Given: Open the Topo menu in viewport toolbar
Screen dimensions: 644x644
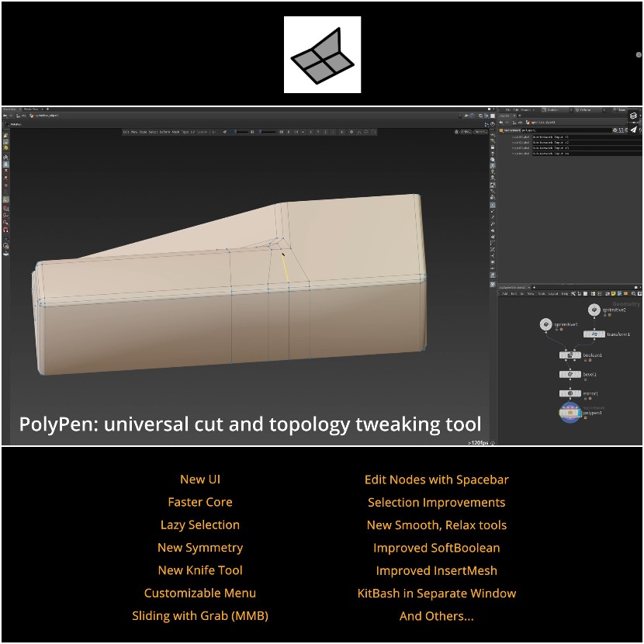Looking at the screenshot, I should coord(185,132).
